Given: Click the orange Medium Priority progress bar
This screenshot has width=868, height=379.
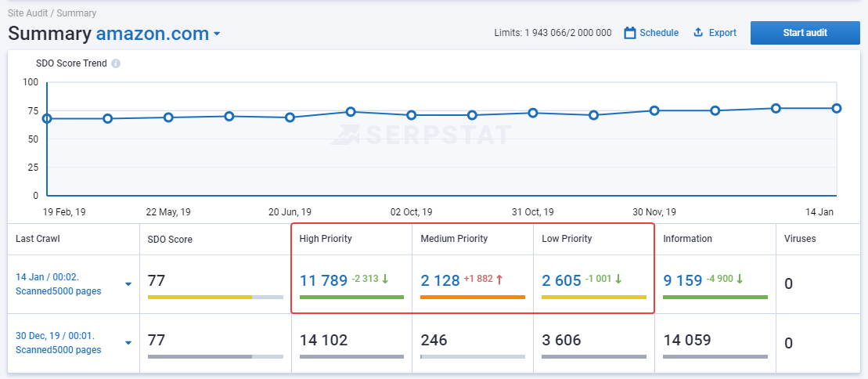Looking at the screenshot, I should tap(473, 298).
